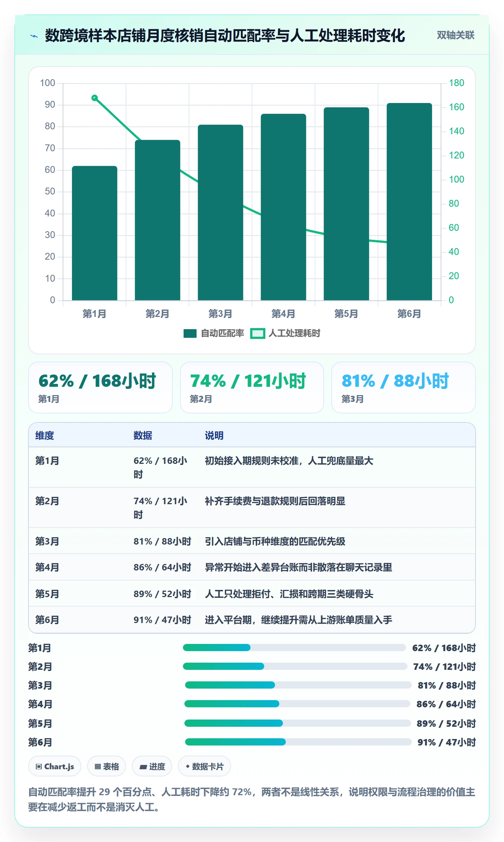Click text 进入平台期，继续提升需从上游账单质量入手

coord(298,620)
